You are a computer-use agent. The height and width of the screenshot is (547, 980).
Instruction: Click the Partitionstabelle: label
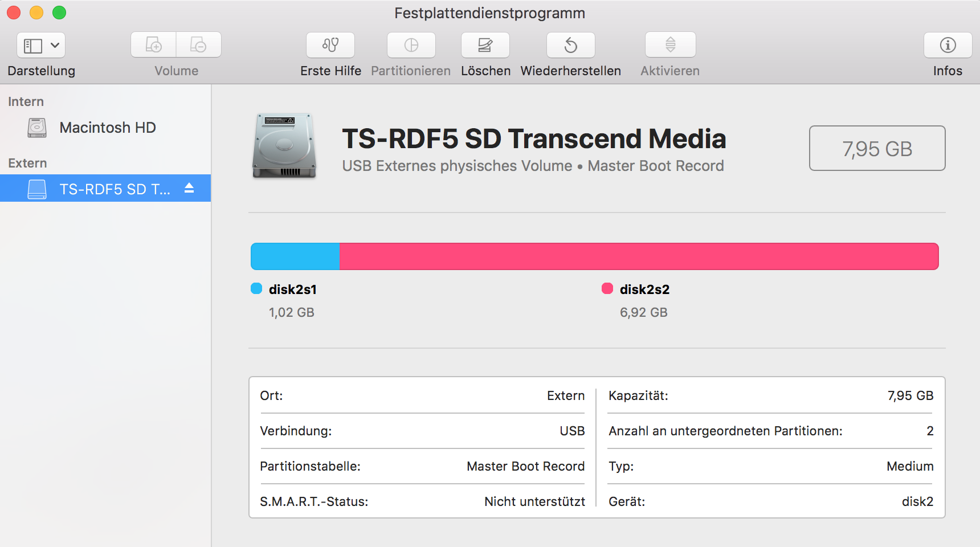310,466
